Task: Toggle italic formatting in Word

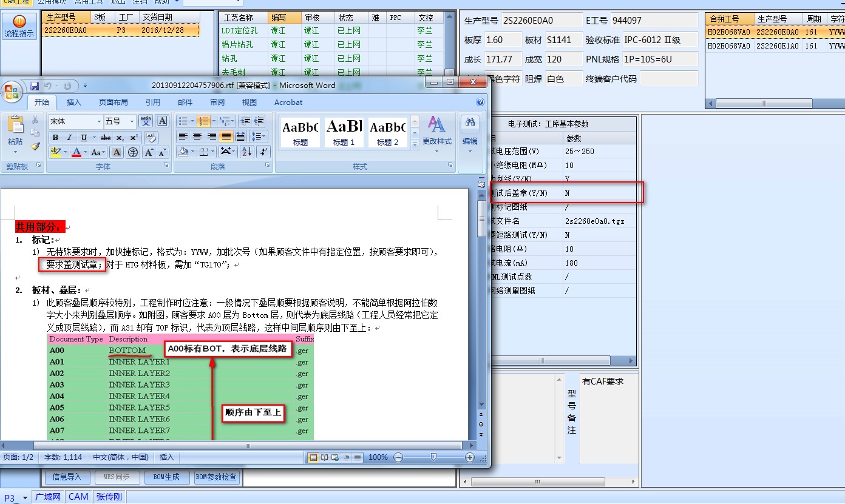Action: [70, 138]
